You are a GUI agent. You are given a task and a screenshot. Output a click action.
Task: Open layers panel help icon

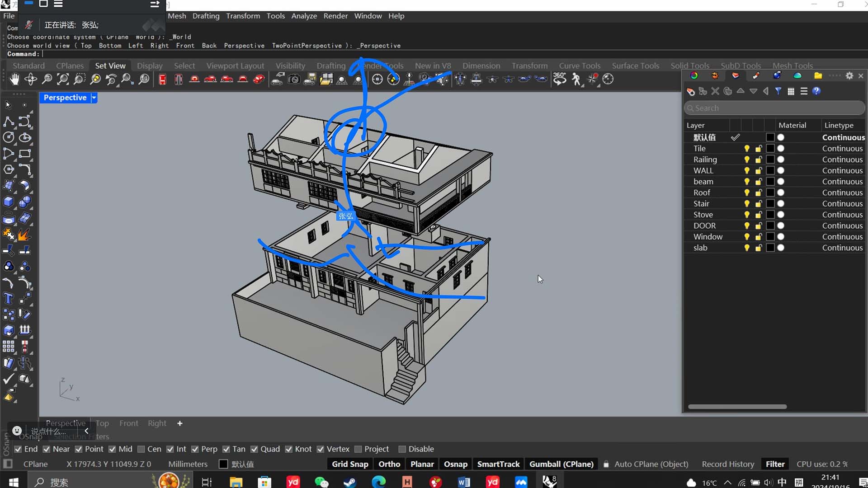coord(816,91)
